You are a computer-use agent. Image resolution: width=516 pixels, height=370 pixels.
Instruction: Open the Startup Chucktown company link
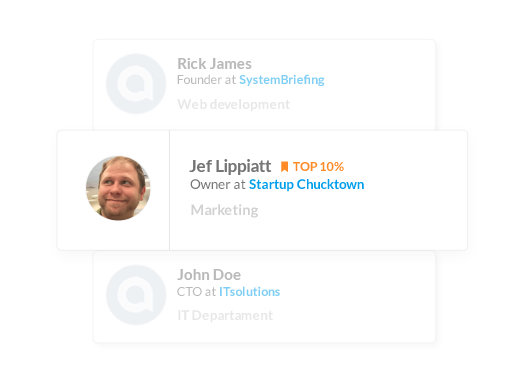[x=306, y=184]
